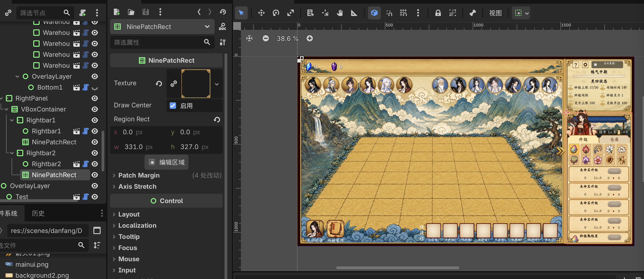Switch to the Rotate mode tool

point(276,13)
